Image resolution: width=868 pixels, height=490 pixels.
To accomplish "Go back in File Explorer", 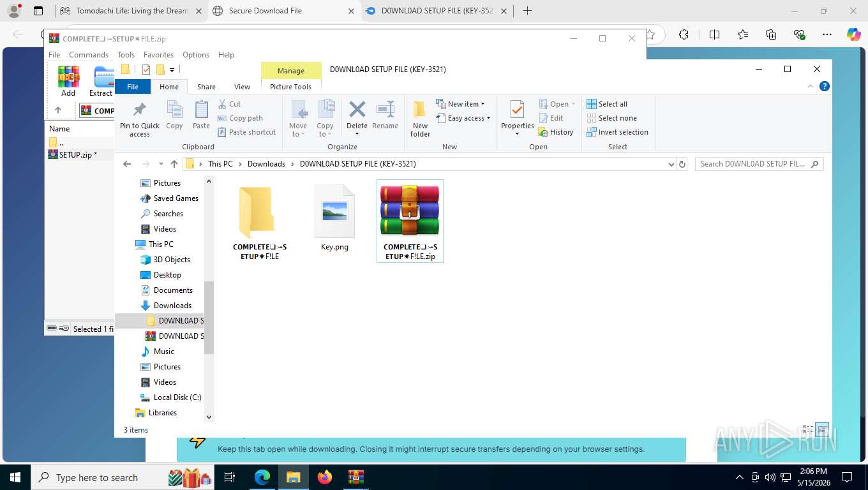I will [x=127, y=164].
